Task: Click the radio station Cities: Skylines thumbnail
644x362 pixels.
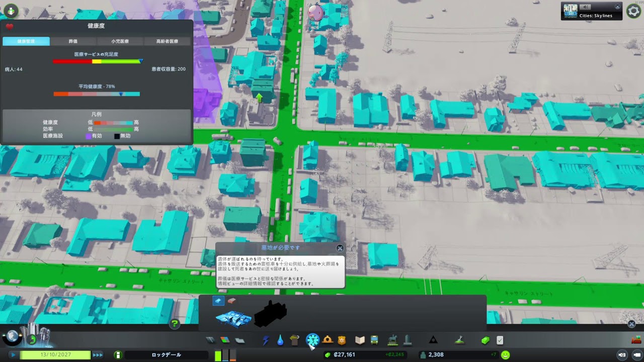Action: pyautogui.click(x=571, y=11)
